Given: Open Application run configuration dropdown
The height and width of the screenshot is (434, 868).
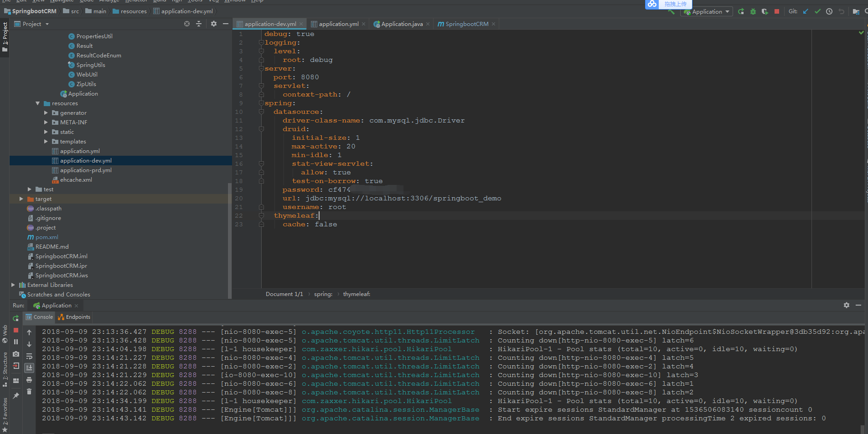Looking at the screenshot, I should [x=707, y=12].
